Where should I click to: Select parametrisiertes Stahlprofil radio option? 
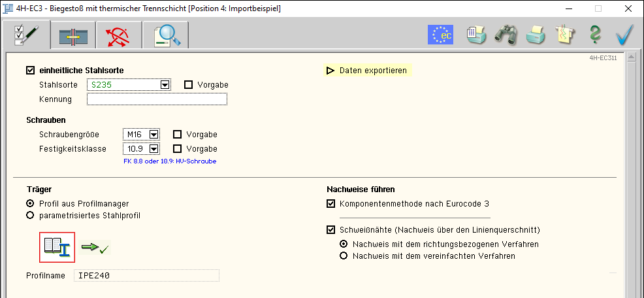click(30, 216)
